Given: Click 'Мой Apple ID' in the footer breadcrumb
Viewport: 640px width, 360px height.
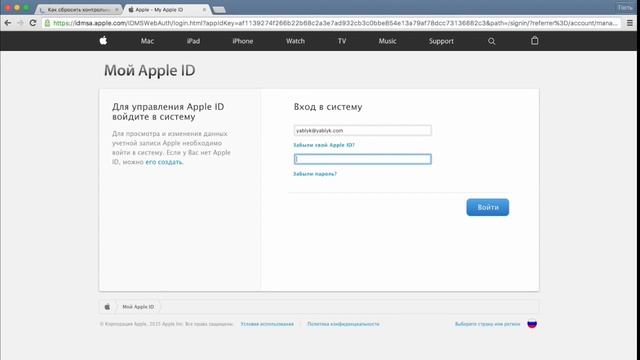Looking at the screenshot, I should click(x=138, y=307).
